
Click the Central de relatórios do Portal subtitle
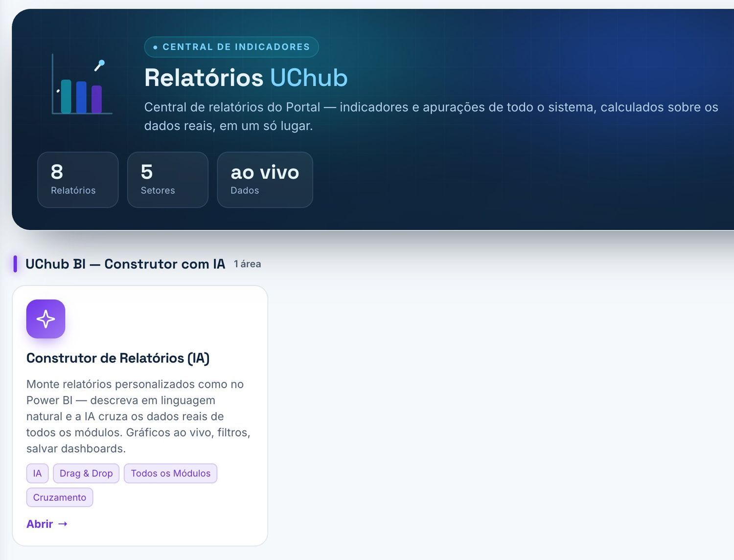(x=431, y=117)
